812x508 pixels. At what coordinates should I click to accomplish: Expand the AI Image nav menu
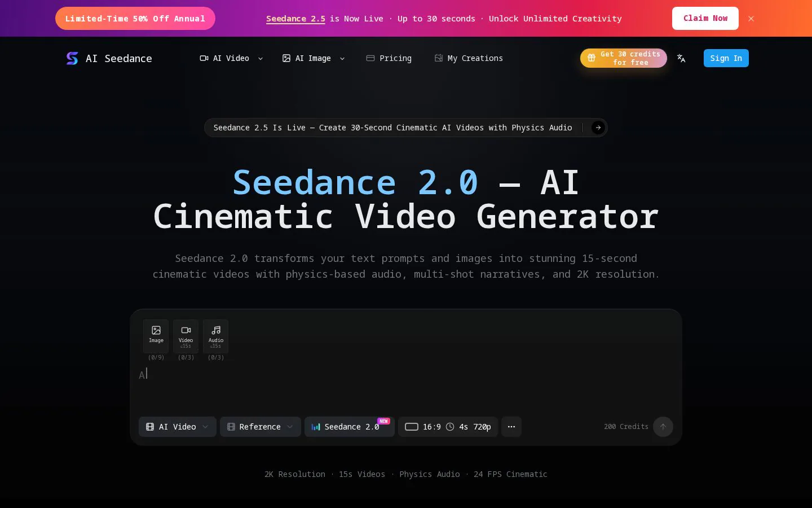[x=314, y=58]
